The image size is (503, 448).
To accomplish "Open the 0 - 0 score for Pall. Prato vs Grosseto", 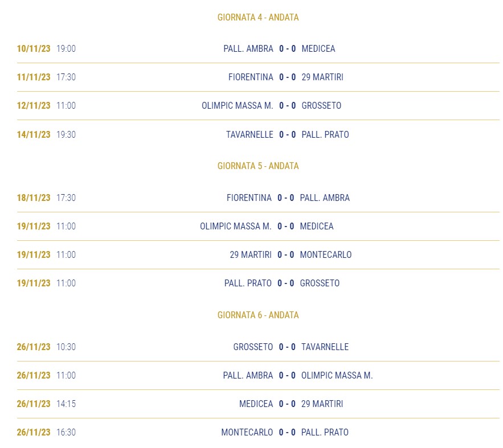I will 285,283.
